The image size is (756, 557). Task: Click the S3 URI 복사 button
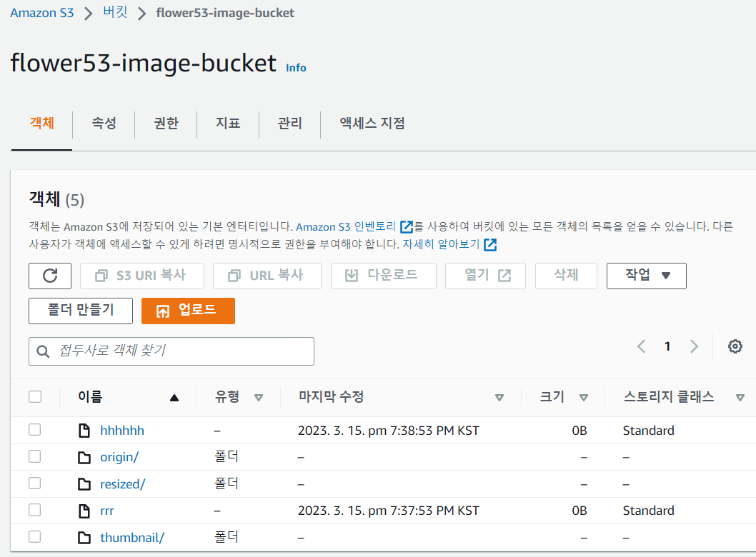click(142, 276)
